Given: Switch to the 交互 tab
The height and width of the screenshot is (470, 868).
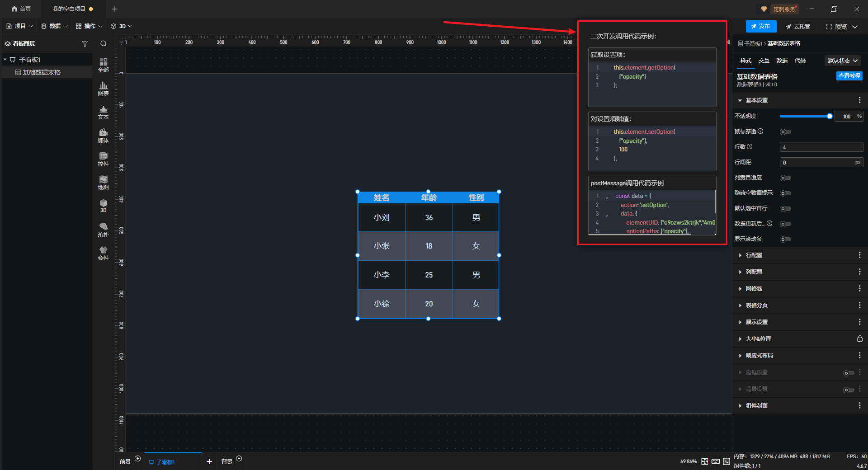Looking at the screenshot, I should (x=764, y=61).
